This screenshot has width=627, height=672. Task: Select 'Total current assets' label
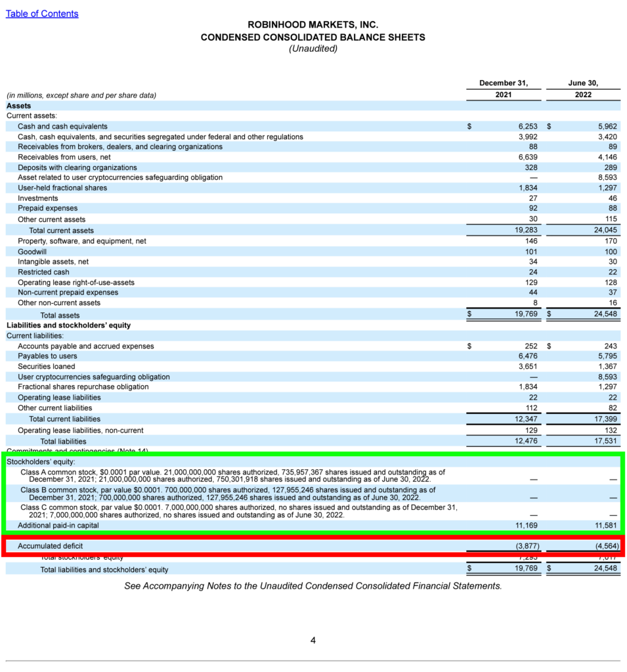pyautogui.click(x=61, y=230)
